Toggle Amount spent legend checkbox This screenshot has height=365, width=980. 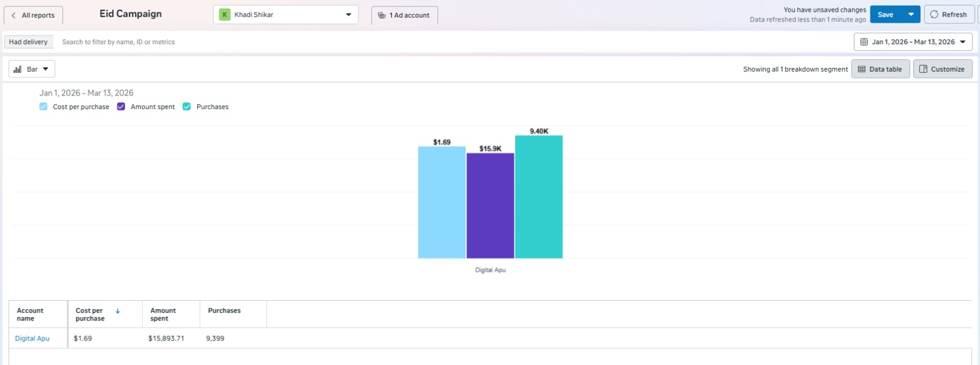coord(121,107)
